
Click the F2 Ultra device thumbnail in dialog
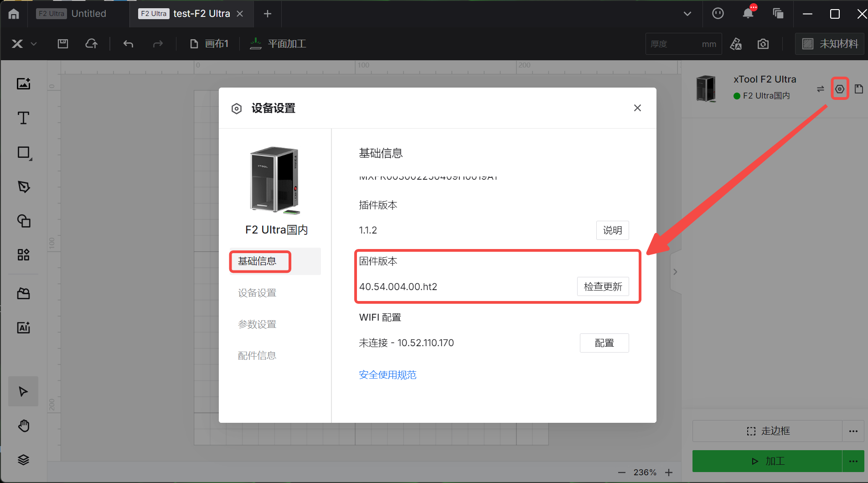tap(275, 181)
